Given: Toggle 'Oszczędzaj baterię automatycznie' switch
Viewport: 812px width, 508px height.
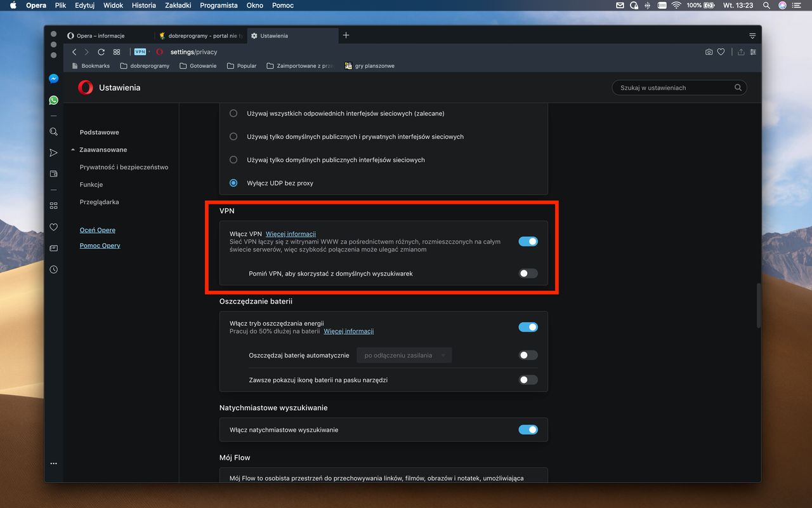Looking at the screenshot, I should click(528, 355).
